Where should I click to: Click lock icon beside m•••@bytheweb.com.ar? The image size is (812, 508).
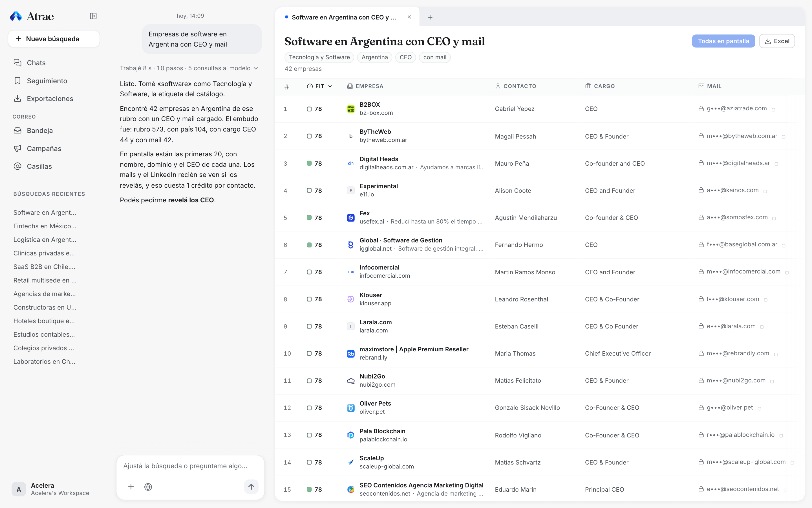coord(701,136)
